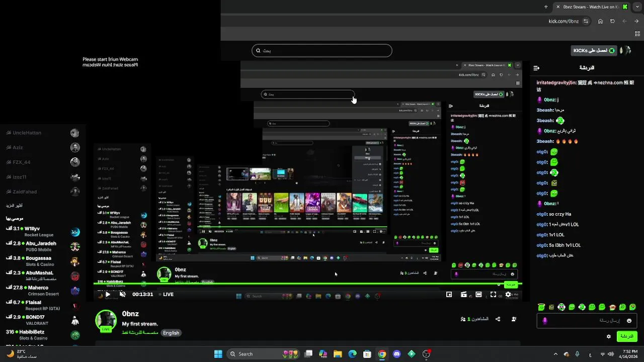Enter fullscreen on the player
644x362 pixels.
click(x=493, y=294)
